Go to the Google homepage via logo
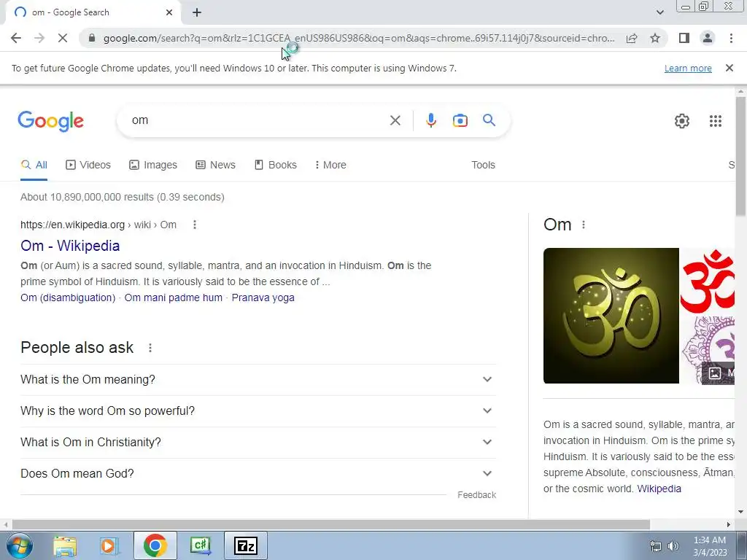 (50, 121)
